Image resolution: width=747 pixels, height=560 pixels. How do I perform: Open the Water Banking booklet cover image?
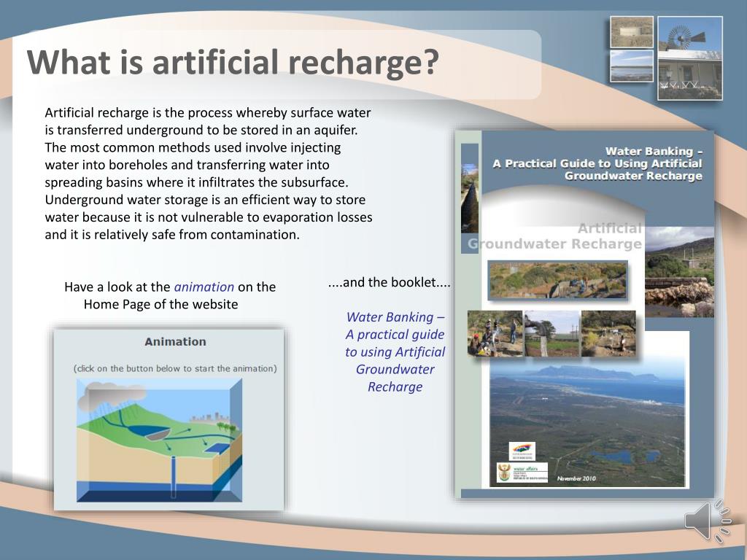pos(584,314)
